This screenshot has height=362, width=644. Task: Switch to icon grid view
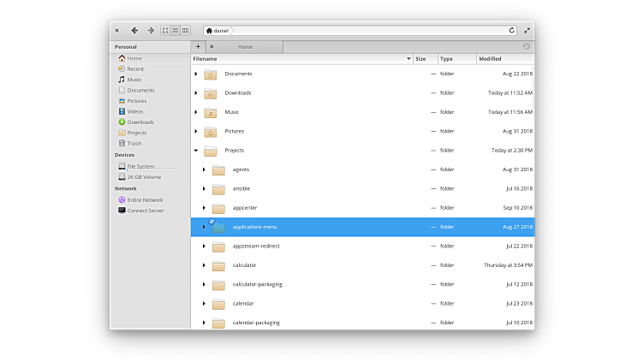(x=165, y=30)
